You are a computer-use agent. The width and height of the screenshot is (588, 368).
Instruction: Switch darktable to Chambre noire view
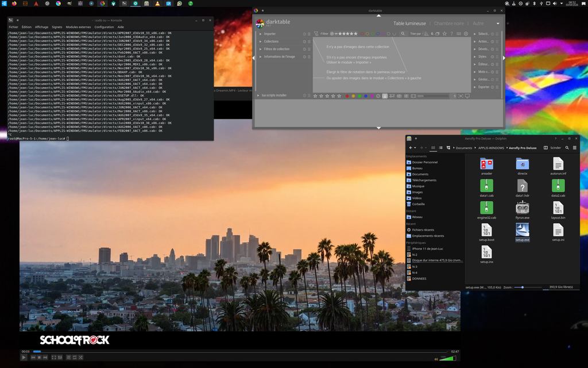pos(449,23)
